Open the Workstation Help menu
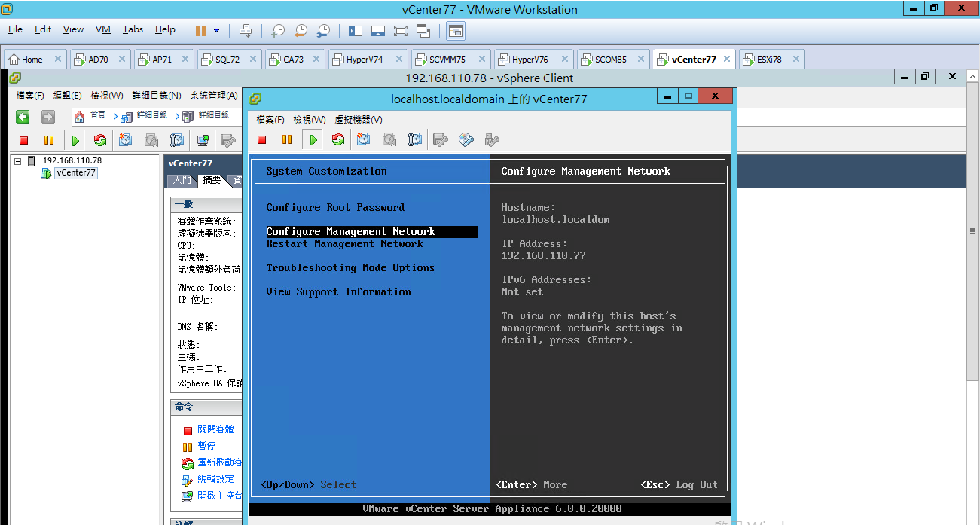 pos(165,29)
